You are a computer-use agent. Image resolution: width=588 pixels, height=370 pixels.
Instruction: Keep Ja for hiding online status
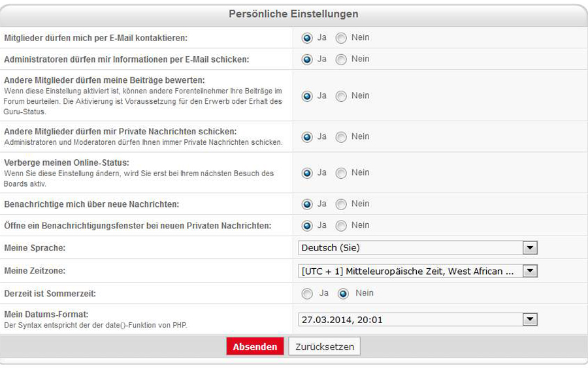[x=307, y=173]
